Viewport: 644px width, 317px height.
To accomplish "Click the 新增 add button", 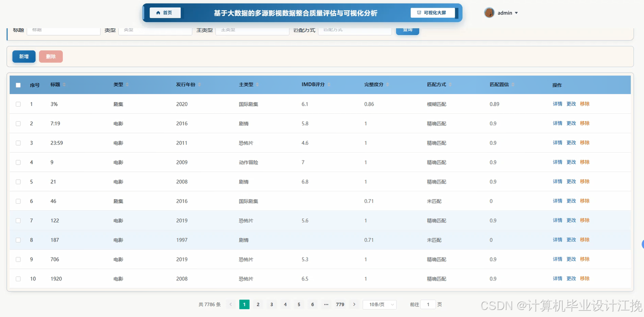I will 24,56.
